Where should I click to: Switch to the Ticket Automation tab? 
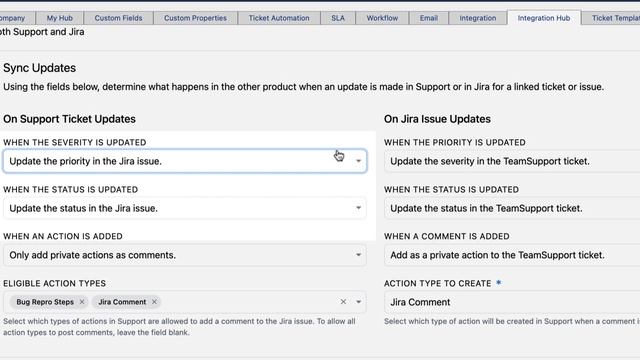(279, 18)
